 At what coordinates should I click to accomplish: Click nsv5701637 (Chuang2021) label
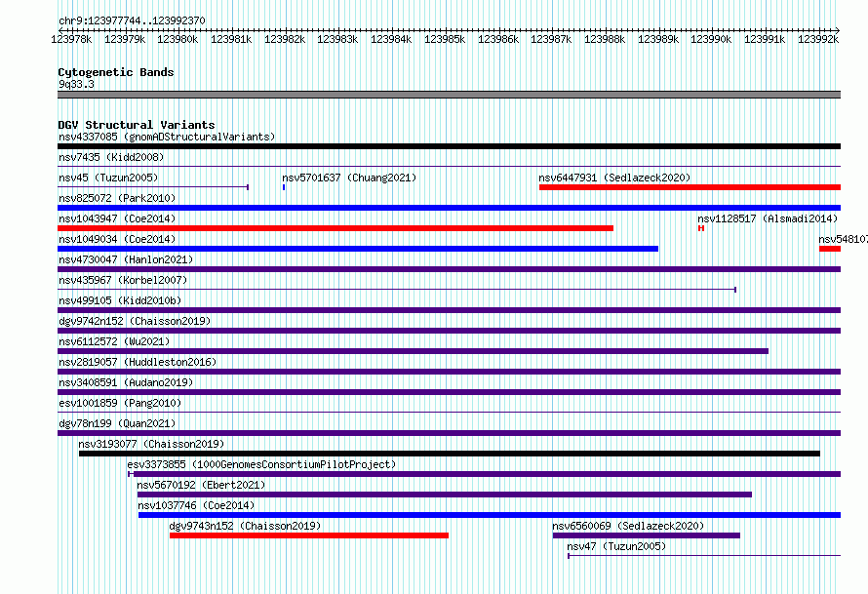(349, 178)
